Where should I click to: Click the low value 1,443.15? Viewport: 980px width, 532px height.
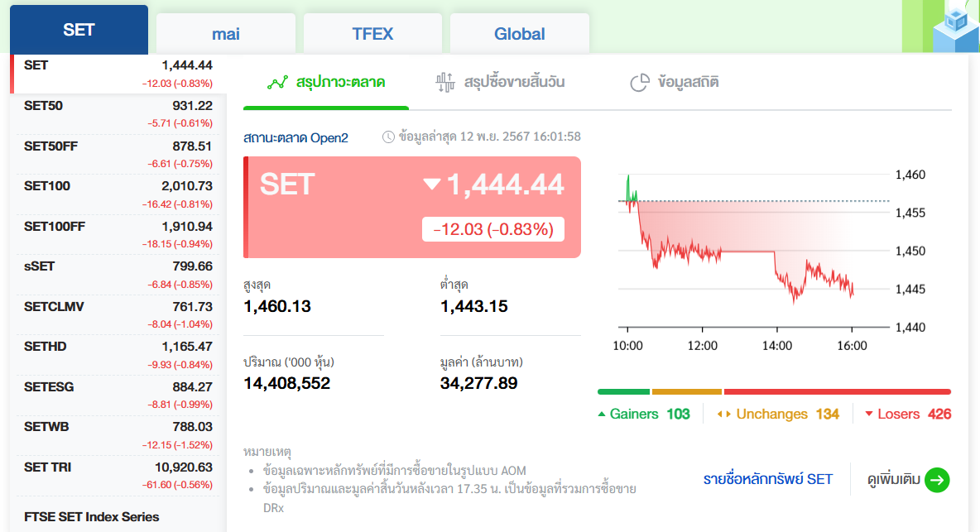[x=473, y=307]
